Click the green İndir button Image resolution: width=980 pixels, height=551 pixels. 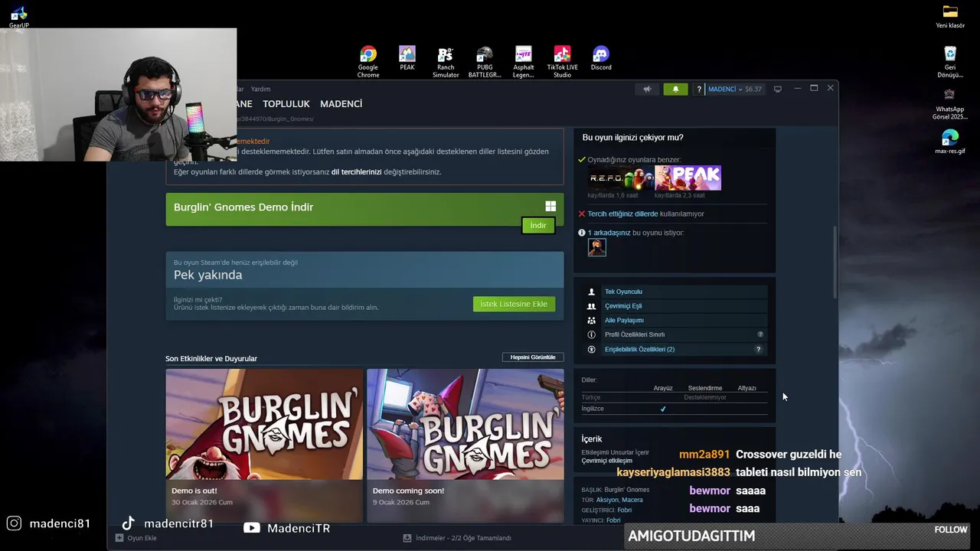pyautogui.click(x=538, y=225)
